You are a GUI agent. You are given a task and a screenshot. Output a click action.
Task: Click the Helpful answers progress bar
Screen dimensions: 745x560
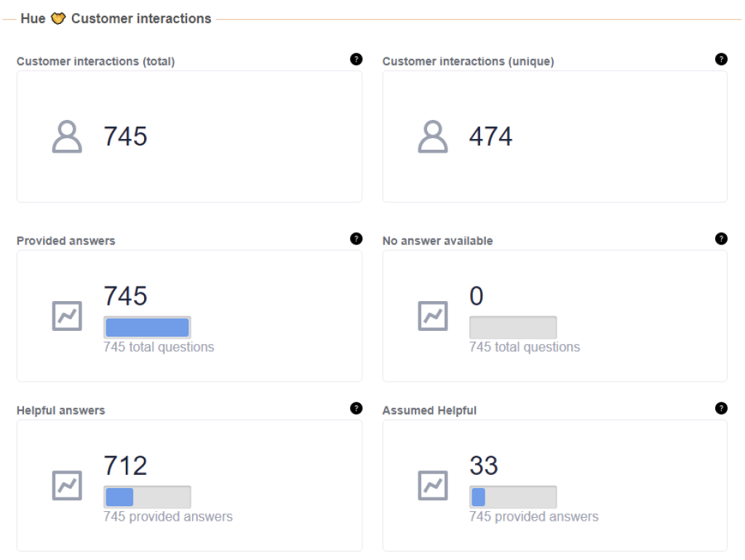[147, 497]
